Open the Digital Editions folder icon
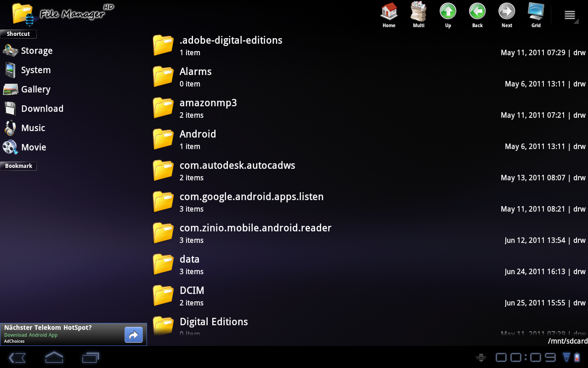This screenshot has width=588, height=368. point(163,326)
